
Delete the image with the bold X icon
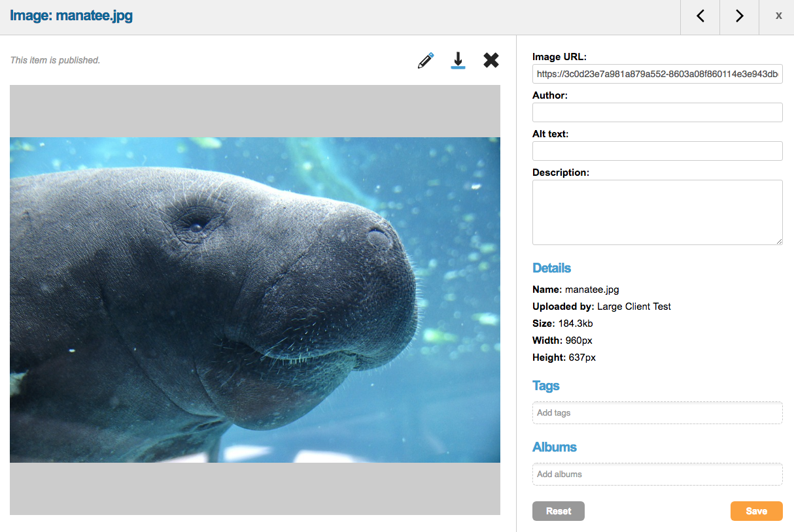coord(491,61)
